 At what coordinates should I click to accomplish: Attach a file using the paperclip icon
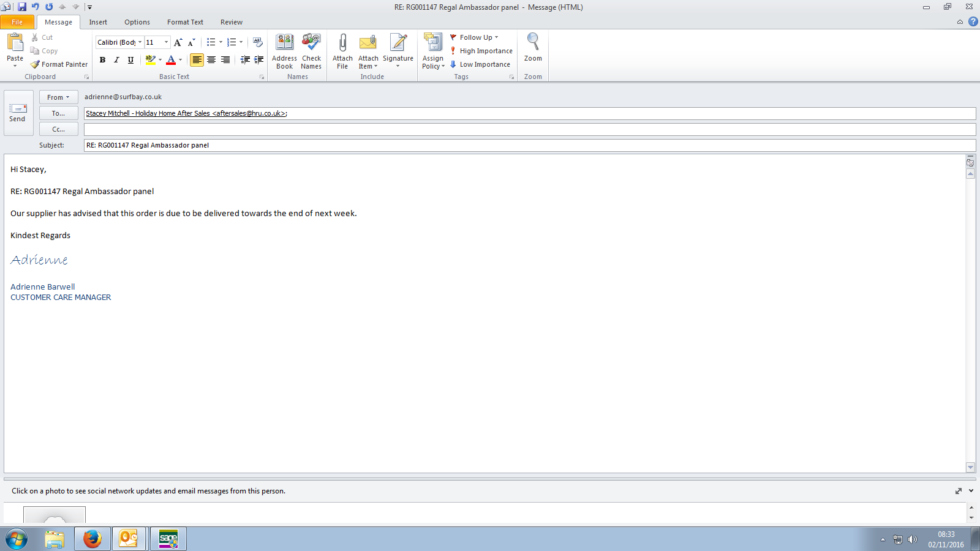(342, 51)
